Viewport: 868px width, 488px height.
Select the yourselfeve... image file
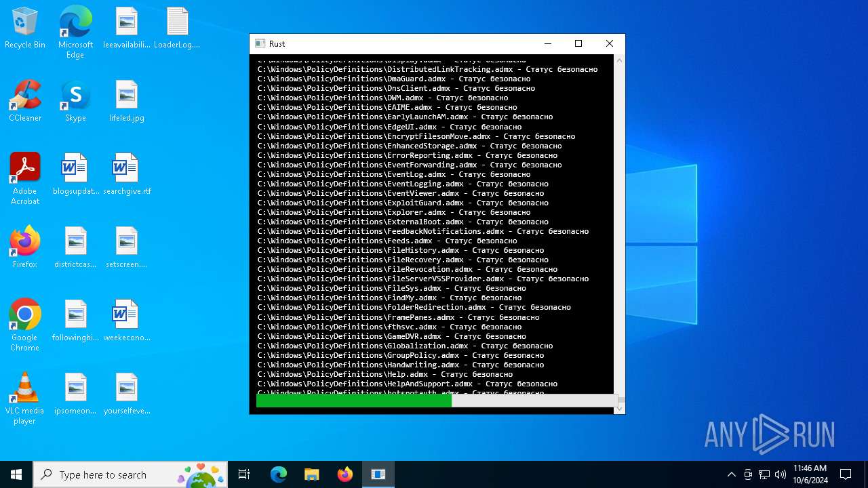pos(127,394)
